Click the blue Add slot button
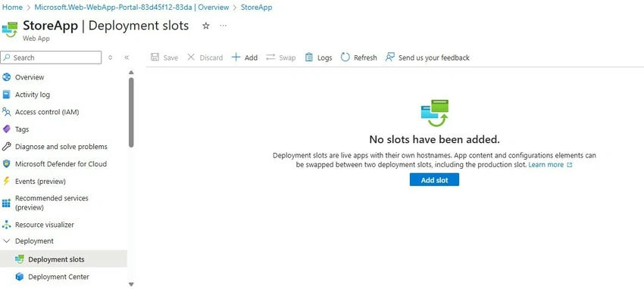 click(434, 180)
